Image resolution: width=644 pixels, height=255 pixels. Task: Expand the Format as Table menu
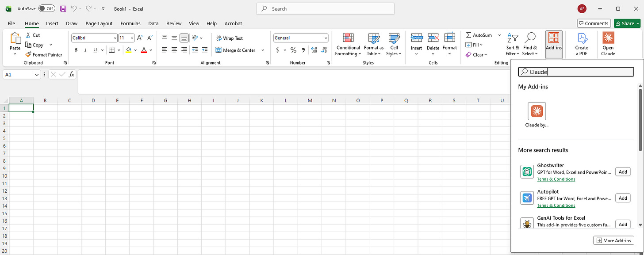tap(374, 44)
